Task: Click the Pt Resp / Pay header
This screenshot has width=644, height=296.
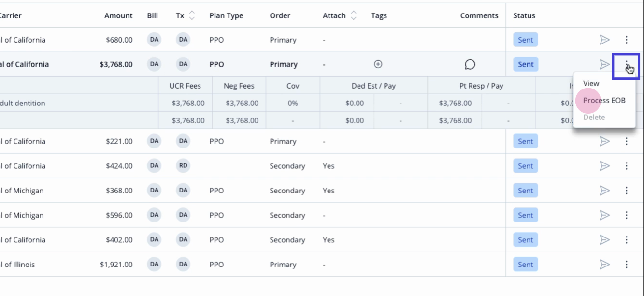Action: 481,86
